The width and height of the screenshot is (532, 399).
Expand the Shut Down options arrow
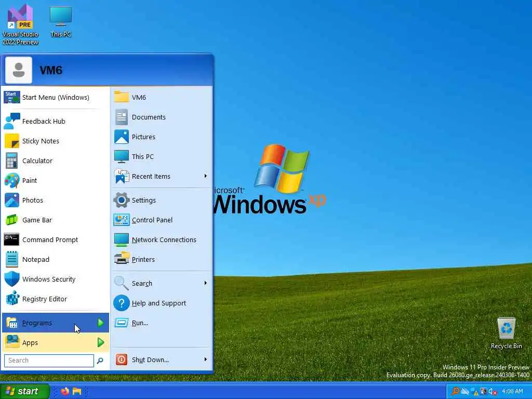point(206,360)
